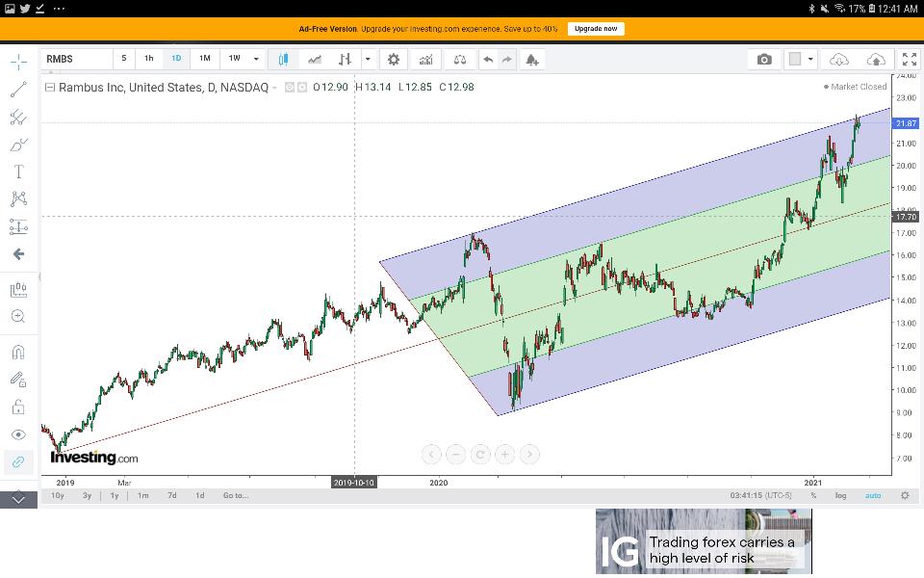
Task: Select the 10y time range
Action: click(58, 495)
